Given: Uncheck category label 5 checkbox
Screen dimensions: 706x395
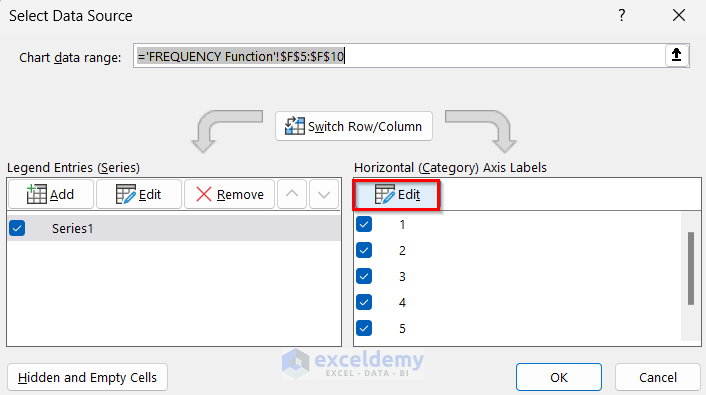Looking at the screenshot, I should tap(364, 328).
